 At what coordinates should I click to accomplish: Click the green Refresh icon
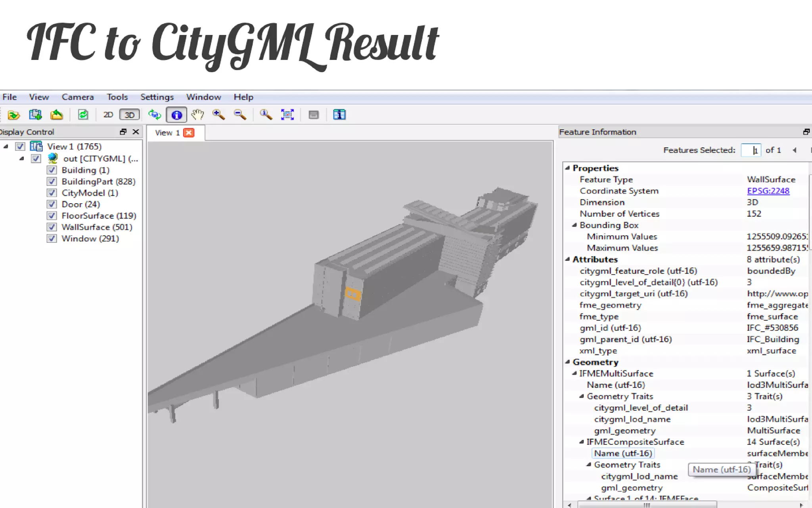pyautogui.click(x=83, y=115)
